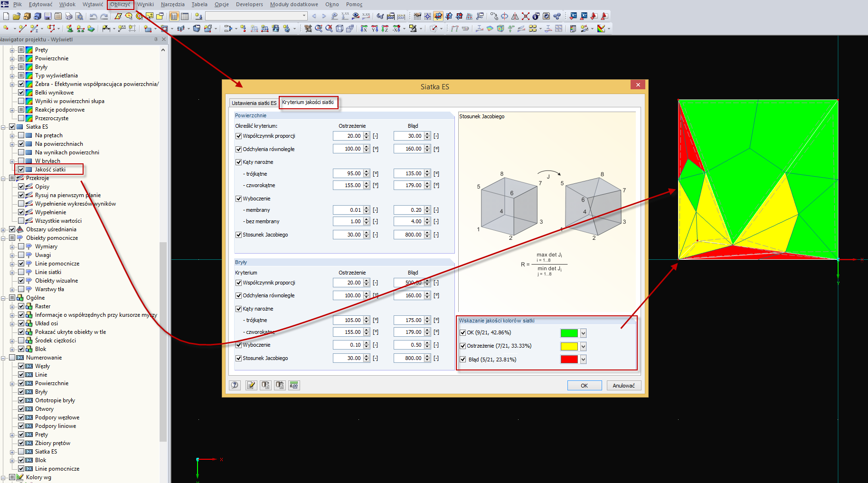
Task: Click the green OK color swatch
Action: [569, 333]
